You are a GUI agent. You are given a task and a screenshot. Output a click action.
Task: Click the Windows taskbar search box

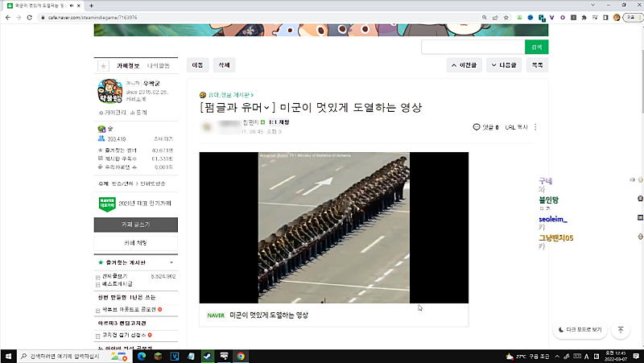click(x=74, y=357)
